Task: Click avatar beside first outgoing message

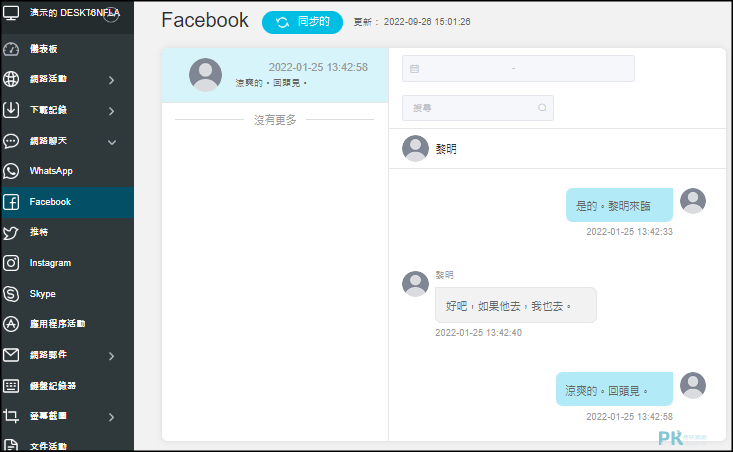Action: pos(693,201)
